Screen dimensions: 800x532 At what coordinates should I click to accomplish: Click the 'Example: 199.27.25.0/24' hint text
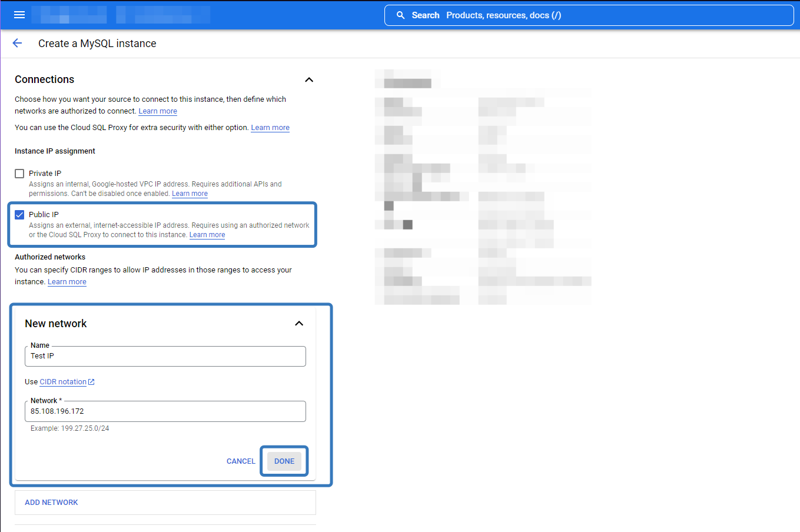point(69,428)
